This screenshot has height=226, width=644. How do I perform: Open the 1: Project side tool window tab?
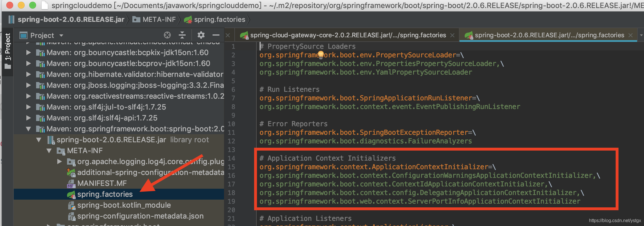(x=8, y=51)
